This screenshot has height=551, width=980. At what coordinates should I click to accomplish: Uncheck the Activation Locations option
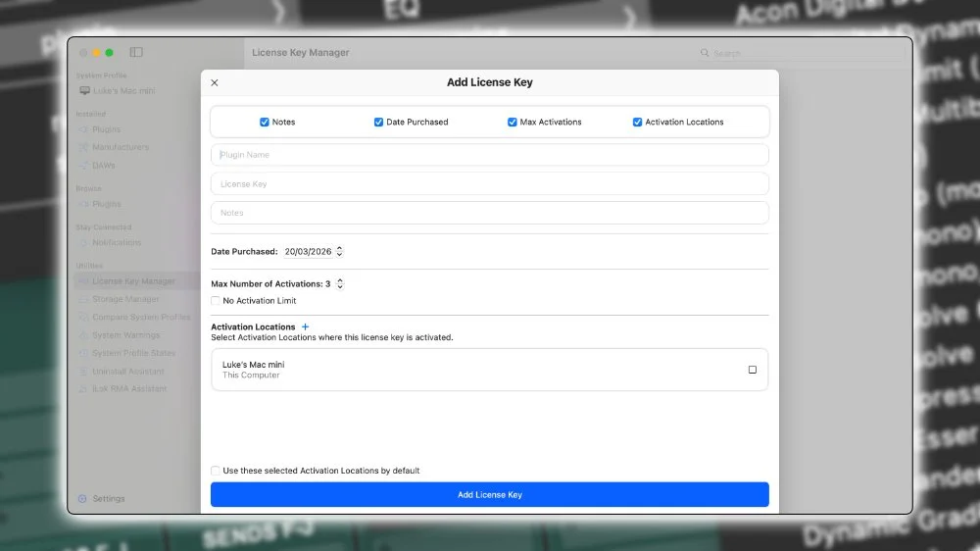coord(637,122)
